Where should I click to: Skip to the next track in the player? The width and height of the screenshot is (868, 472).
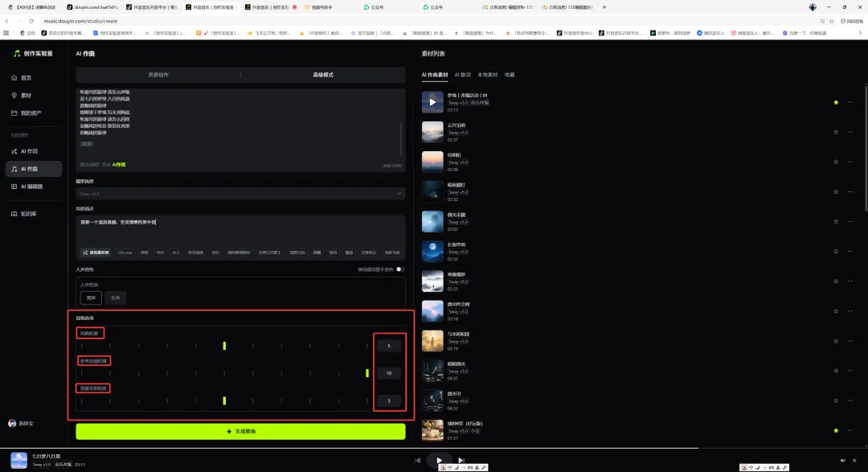(461, 460)
